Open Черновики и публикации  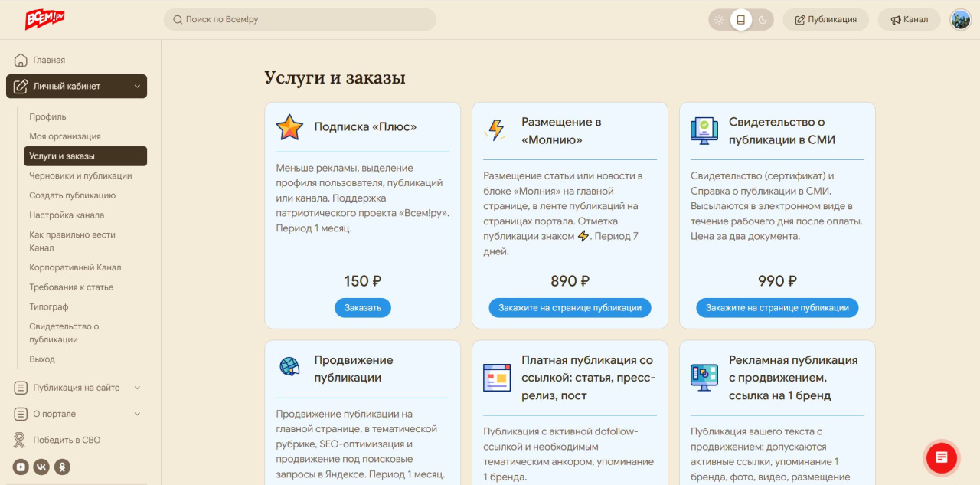[80, 175]
